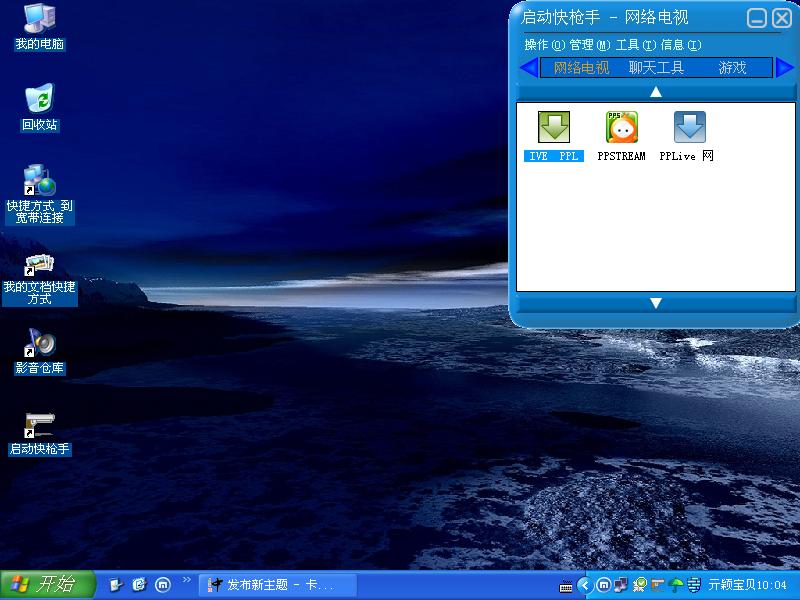Click the gun-shaped 快枪手 tray icon
The height and width of the screenshot is (600, 800).
(658, 585)
